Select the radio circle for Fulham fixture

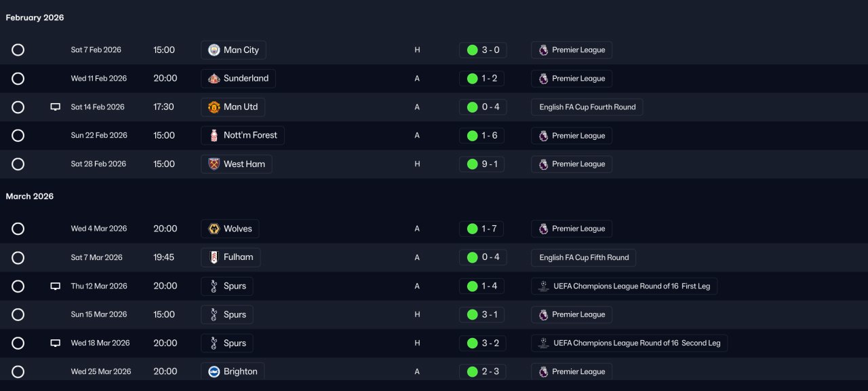coord(18,258)
